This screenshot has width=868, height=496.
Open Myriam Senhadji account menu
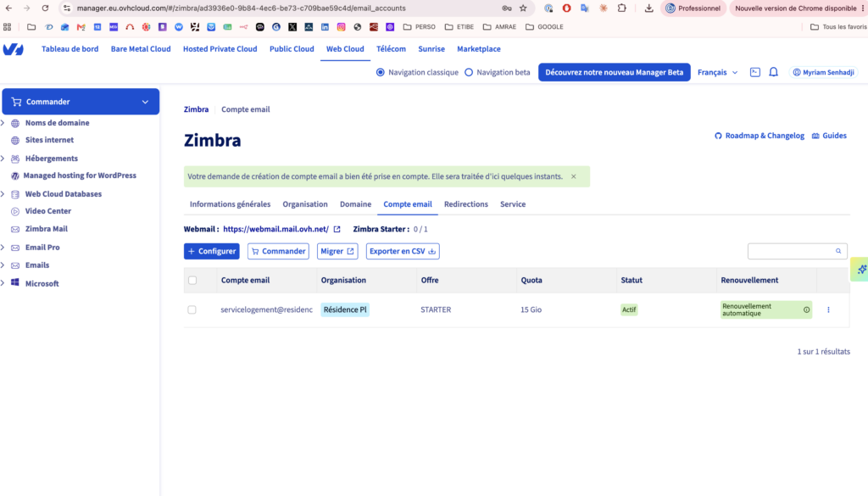pos(823,73)
